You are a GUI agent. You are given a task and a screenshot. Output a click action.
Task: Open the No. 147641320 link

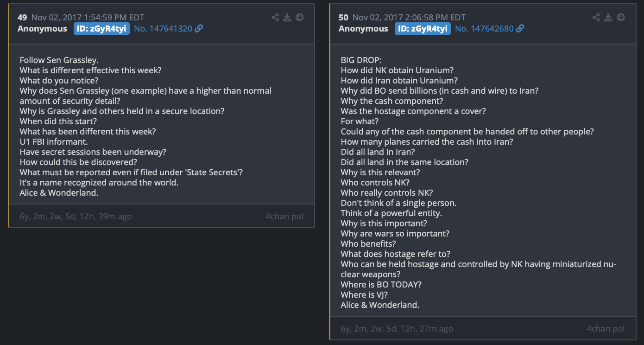pos(163,29)
